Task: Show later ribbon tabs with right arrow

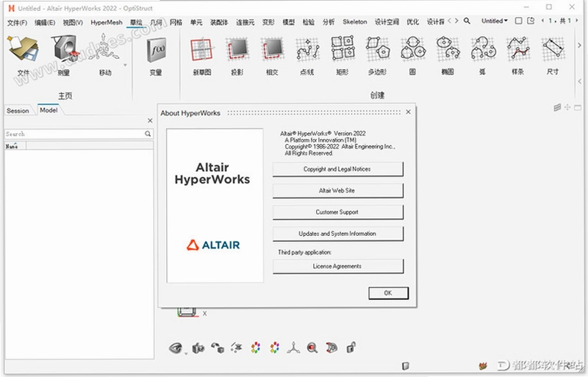Action: 456,21
